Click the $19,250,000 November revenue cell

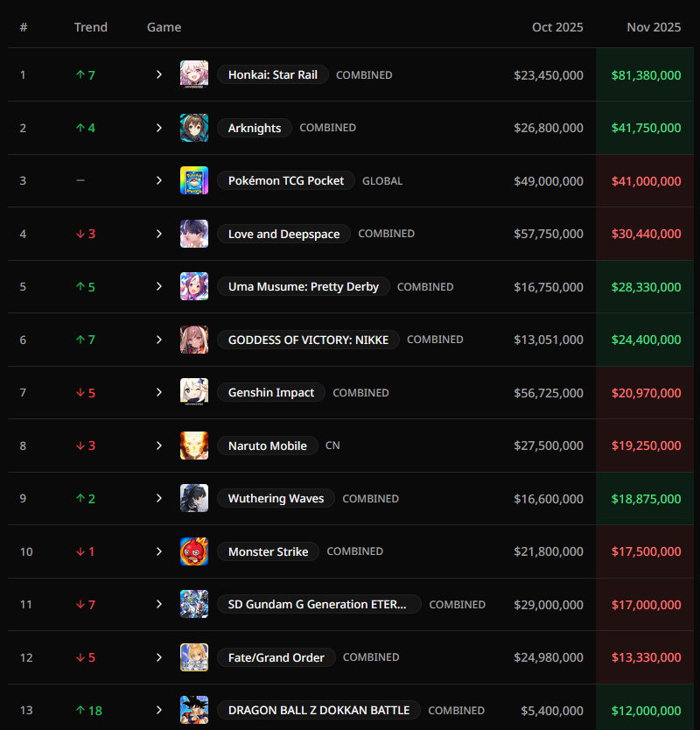coord(646,446)
